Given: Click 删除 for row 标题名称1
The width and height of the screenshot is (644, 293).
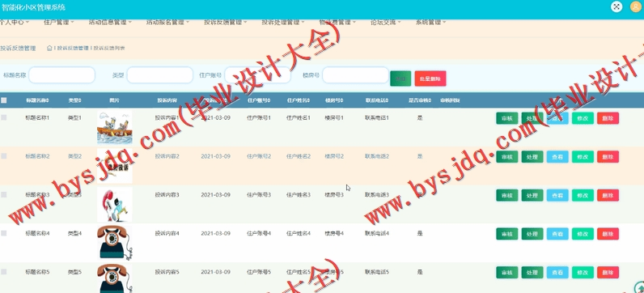Looking at the screenshot, I should pyautogui.click(x=608, y=118).
